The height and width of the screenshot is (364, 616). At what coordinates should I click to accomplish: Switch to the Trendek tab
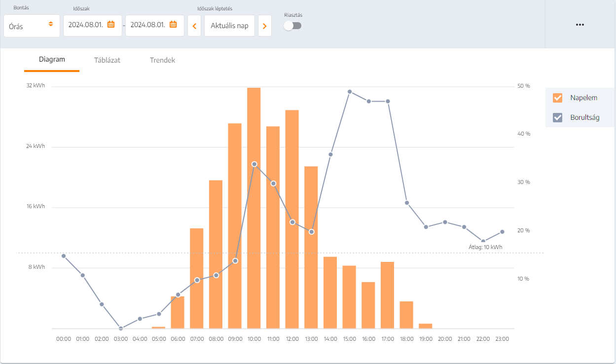point(162,60)
